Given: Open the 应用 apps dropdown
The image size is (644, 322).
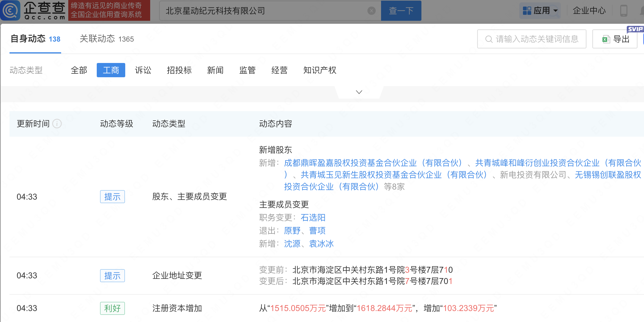Looking at the screenshot, I should [540, 11].
